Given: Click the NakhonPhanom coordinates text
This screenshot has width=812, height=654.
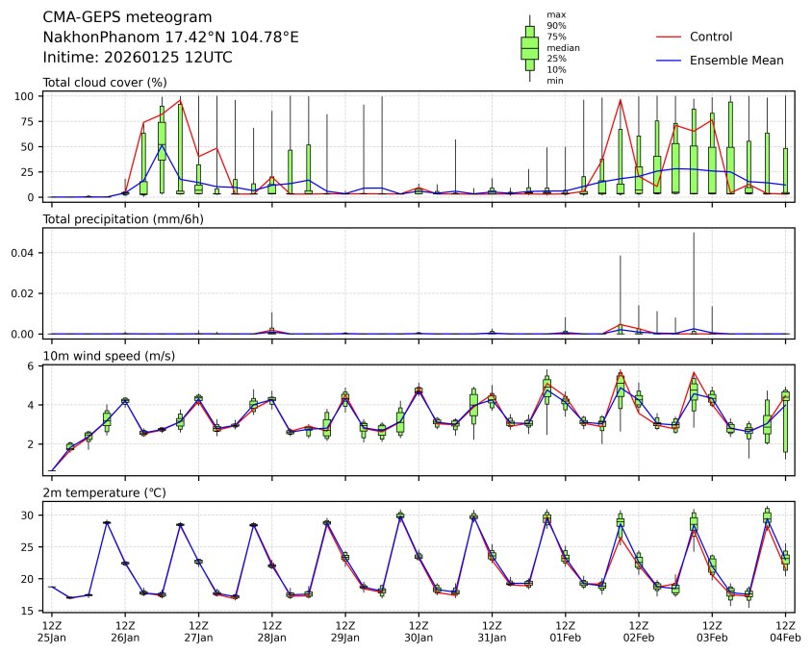Looking at the screenshot, I should tap(170, 38).
